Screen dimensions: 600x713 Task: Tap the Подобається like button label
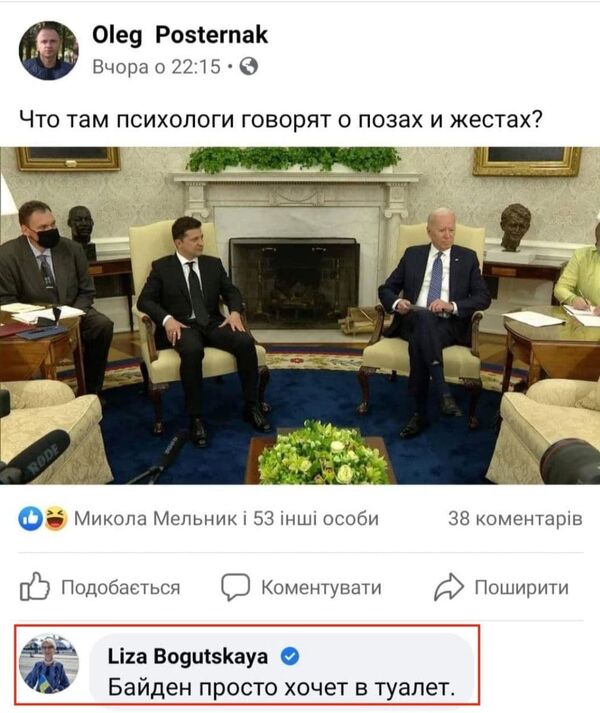coord(121,587)
